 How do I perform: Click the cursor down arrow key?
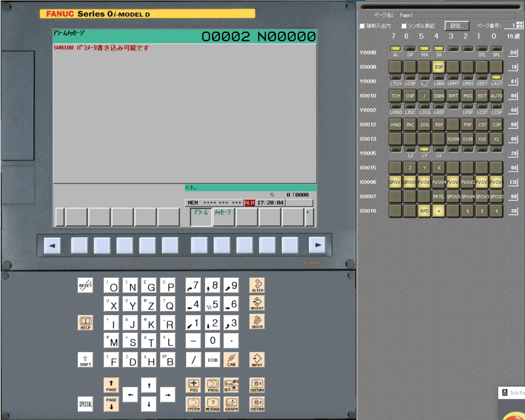(x=149, y=404)
